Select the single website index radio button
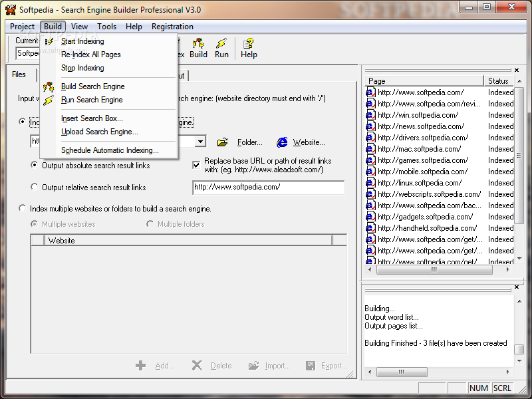532x399 pixels. click(23, 122)
